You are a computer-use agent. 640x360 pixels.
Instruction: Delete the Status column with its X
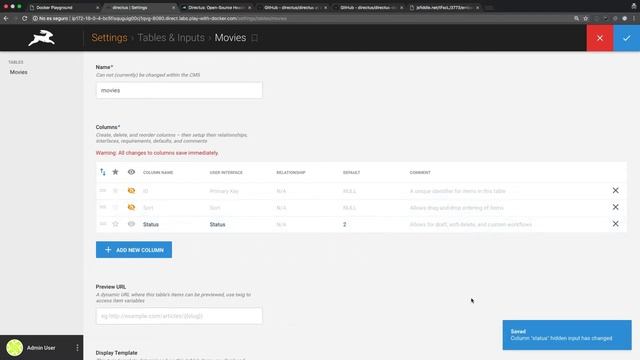point(616,224)
